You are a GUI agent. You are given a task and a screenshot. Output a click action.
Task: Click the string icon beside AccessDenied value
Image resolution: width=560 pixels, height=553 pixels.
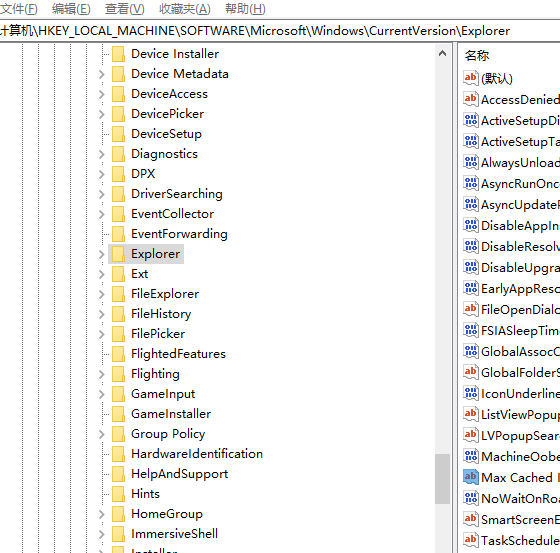click(x=471, y=99)
